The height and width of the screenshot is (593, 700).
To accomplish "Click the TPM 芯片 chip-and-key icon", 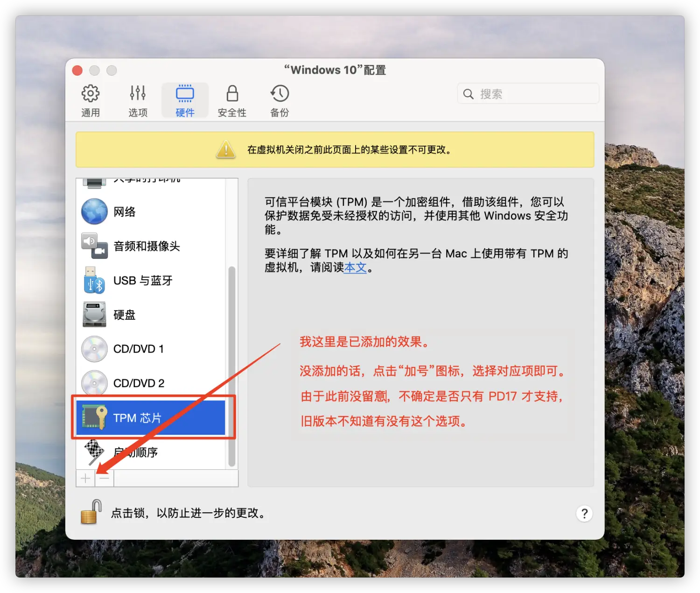I will (94, 417).
